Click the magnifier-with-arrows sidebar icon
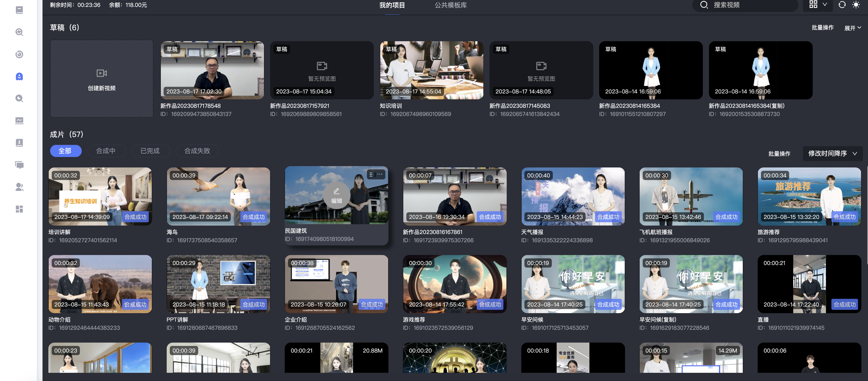Screen dimensions: 868x381 (x=19, y=32)
